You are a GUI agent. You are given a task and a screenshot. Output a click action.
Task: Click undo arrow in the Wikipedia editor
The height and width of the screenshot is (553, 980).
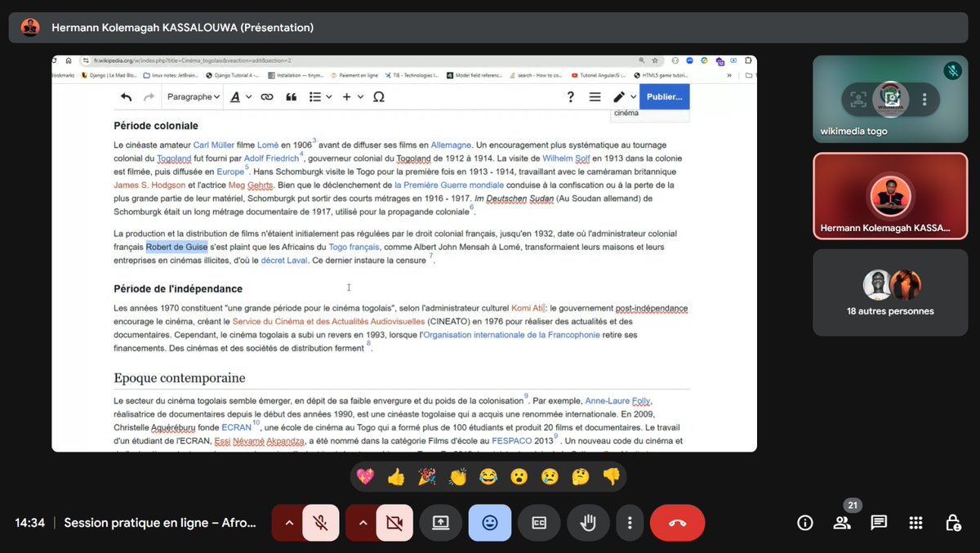pos(126,96)
